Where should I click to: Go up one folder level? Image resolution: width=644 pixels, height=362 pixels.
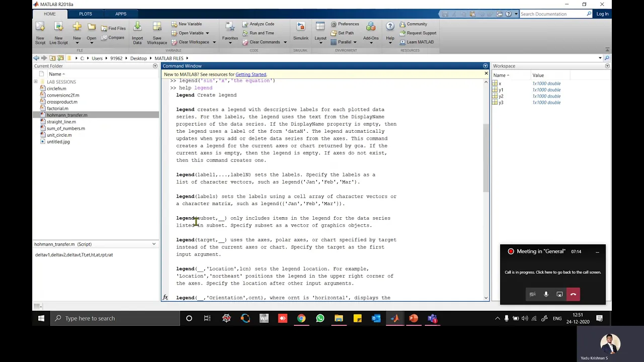point(52,58)
